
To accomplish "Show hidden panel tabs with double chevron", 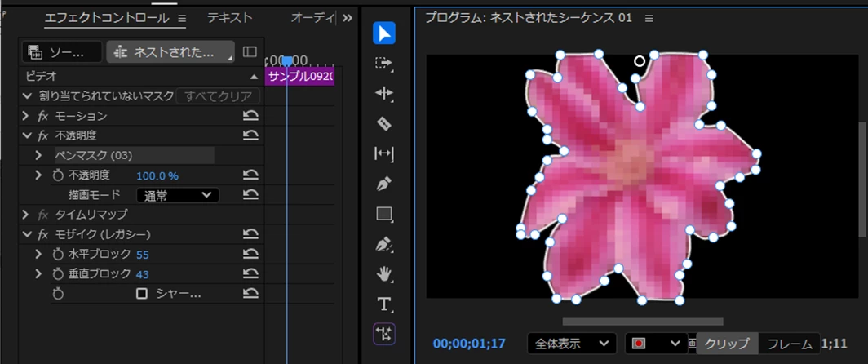I will (348, 18).
